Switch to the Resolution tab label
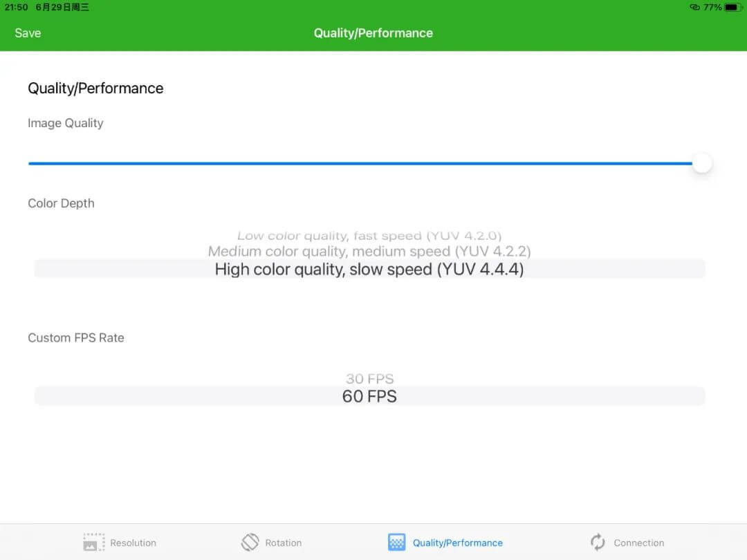This screenshot has height=560, width=747. click(133, 543)
